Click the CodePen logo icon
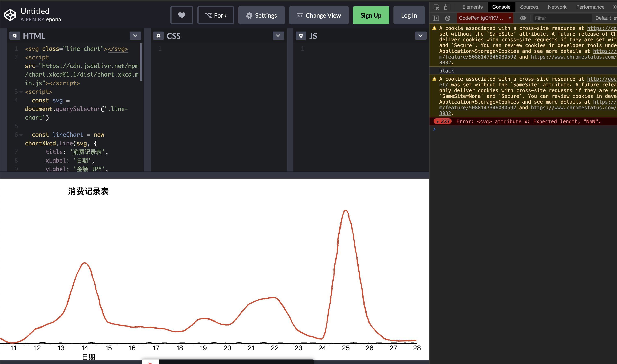Image resolution: width=617 pixels, height=364 pixels. pyautogui.click(x=10, y=15)
